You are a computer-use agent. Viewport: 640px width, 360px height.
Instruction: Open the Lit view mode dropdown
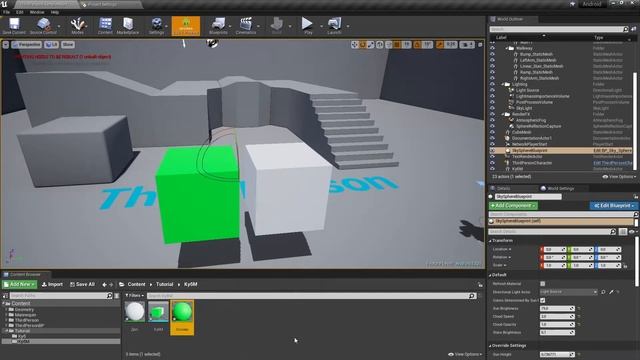click(51, 44)
